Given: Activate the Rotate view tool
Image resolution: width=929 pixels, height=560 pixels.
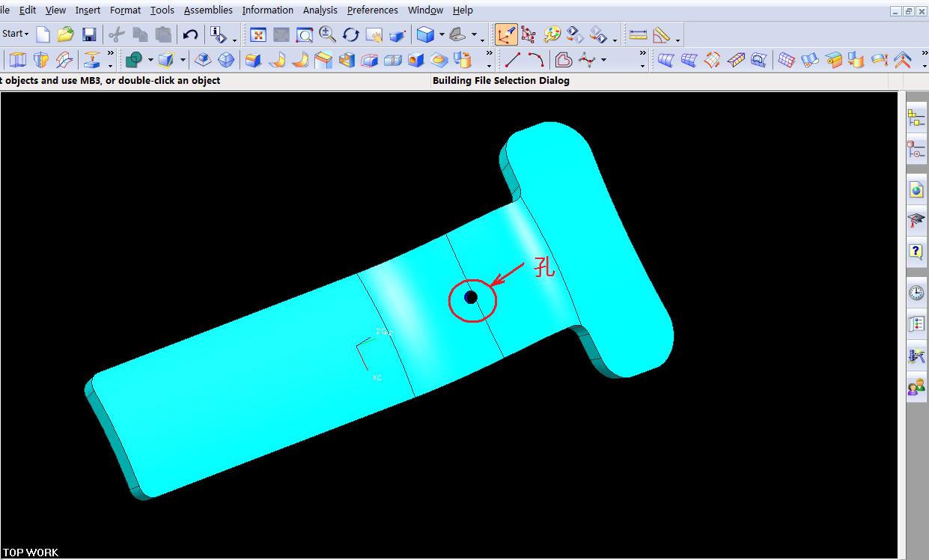Looking at the screenshot, I should tap(350, 34).
